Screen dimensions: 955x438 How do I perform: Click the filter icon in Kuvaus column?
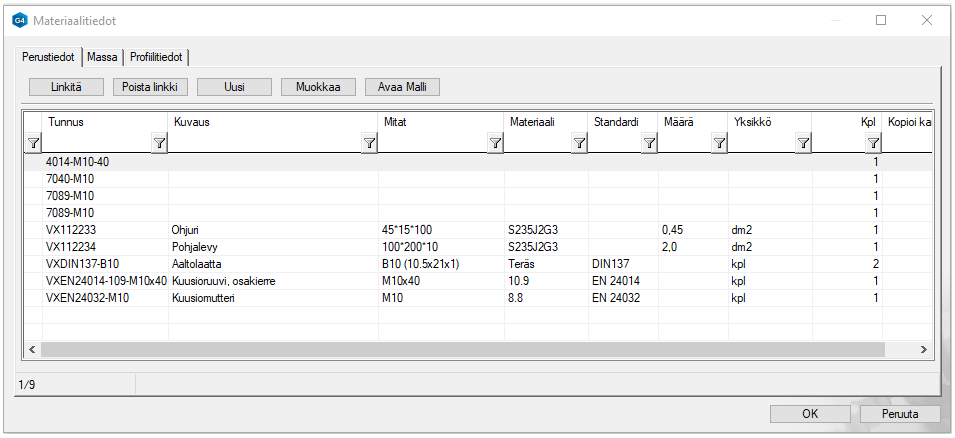(x=159, y=144)
